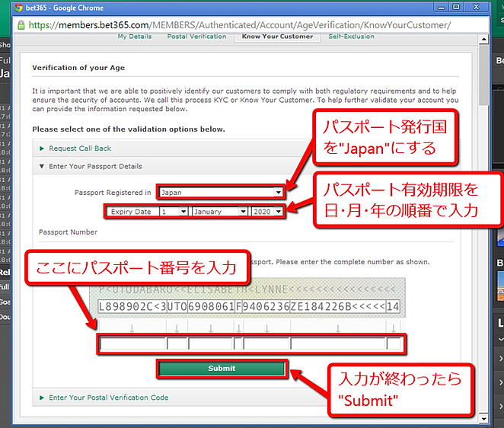The width and height of the screenshot is (504, 428).
Task: Collapse Enter Your Passport Details section
Action: tap(95, 166)
